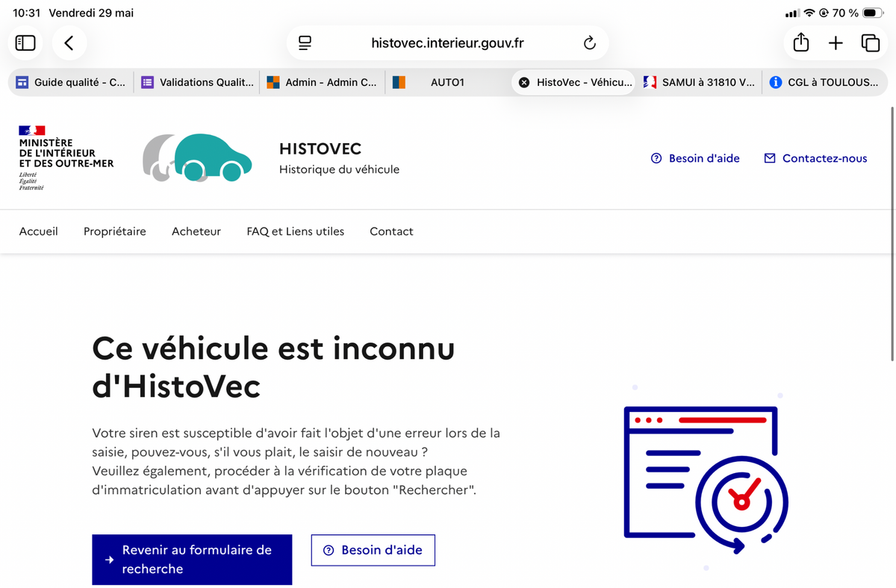896x588 pixels.
Task: Click the Contactez-nous header link
Action: 815,158
